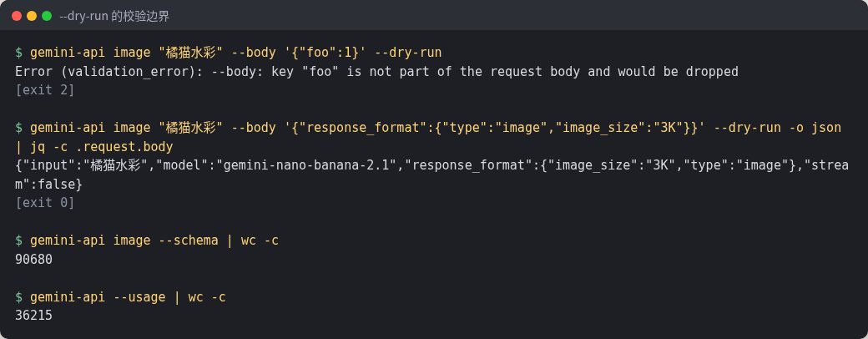Click the dollar prompt before "gemini-api --usage"

point(19,297)
